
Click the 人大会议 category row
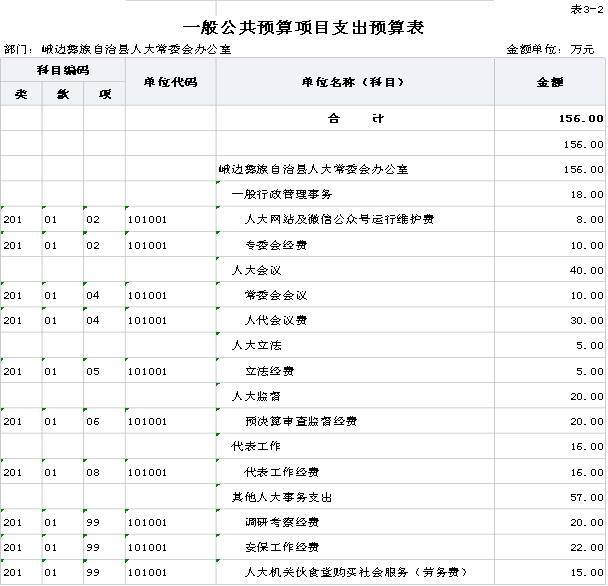(256, 270)
